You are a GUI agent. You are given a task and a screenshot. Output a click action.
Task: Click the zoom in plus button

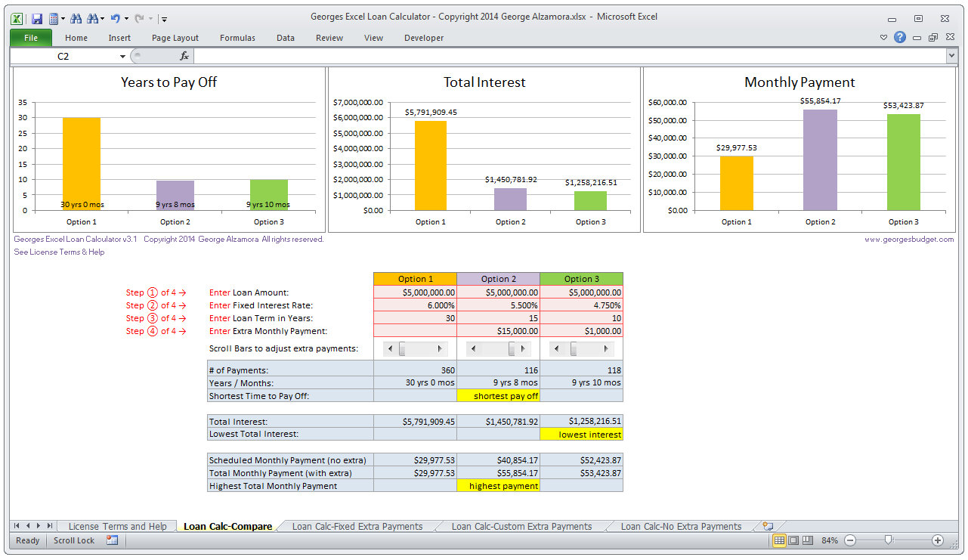938,540
